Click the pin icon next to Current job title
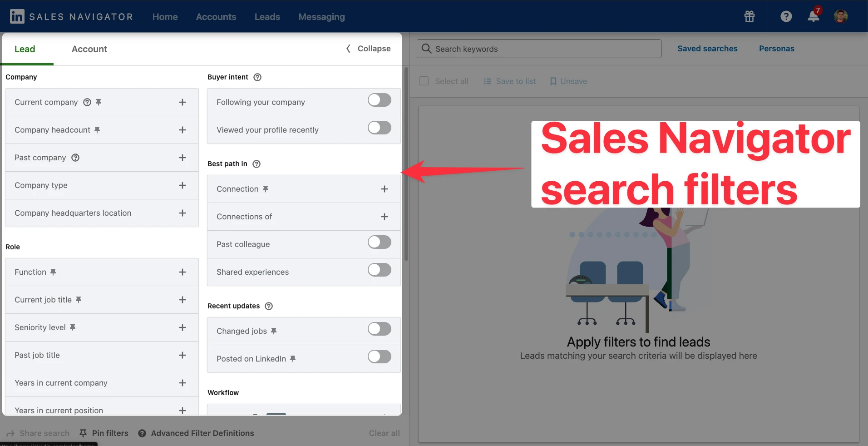 pos(79,300)
